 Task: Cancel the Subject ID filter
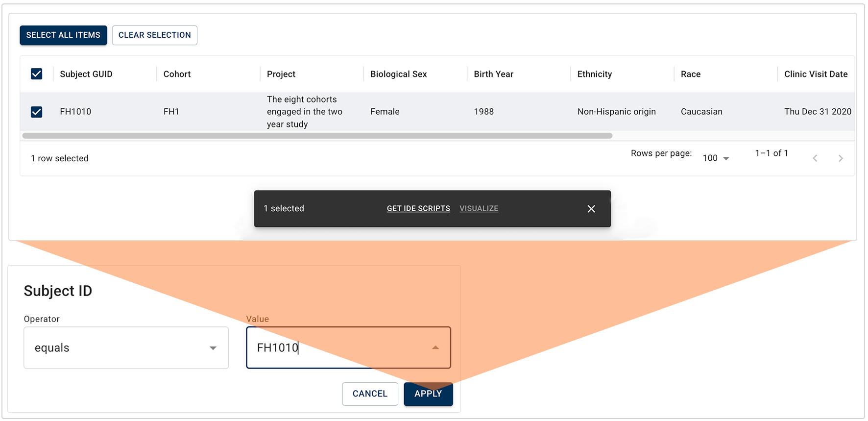[x=370, y=394]
